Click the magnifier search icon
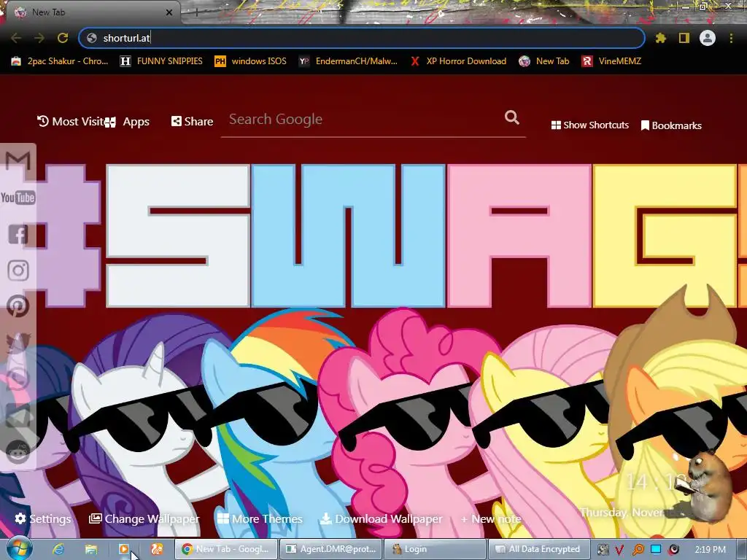 click(x=511, y=117)
